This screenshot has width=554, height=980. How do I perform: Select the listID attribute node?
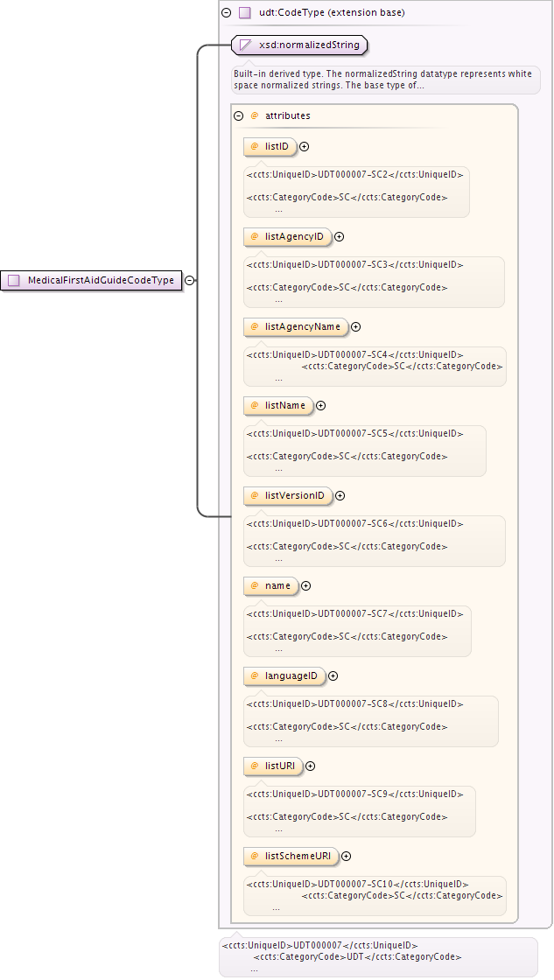point(270,146)
